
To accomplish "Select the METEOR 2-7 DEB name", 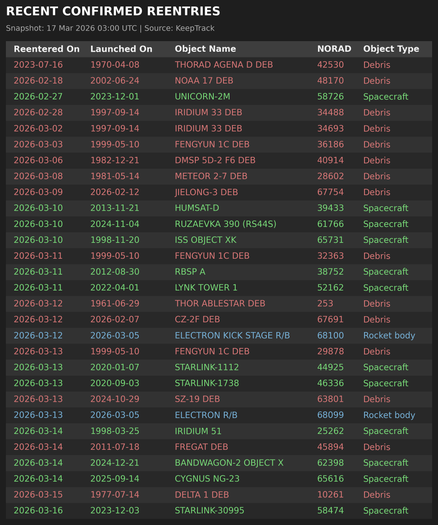I will pos(211,176).
